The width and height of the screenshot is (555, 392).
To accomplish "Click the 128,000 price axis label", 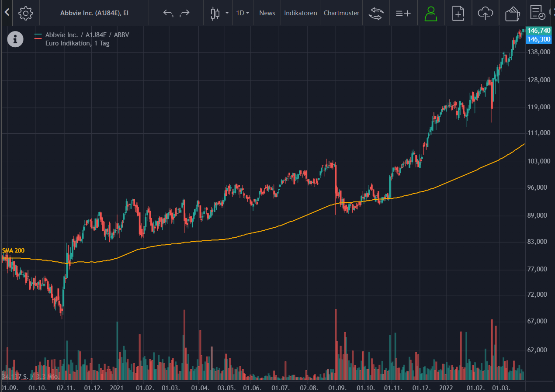I will pyautogui.click(x=539, y=80).
